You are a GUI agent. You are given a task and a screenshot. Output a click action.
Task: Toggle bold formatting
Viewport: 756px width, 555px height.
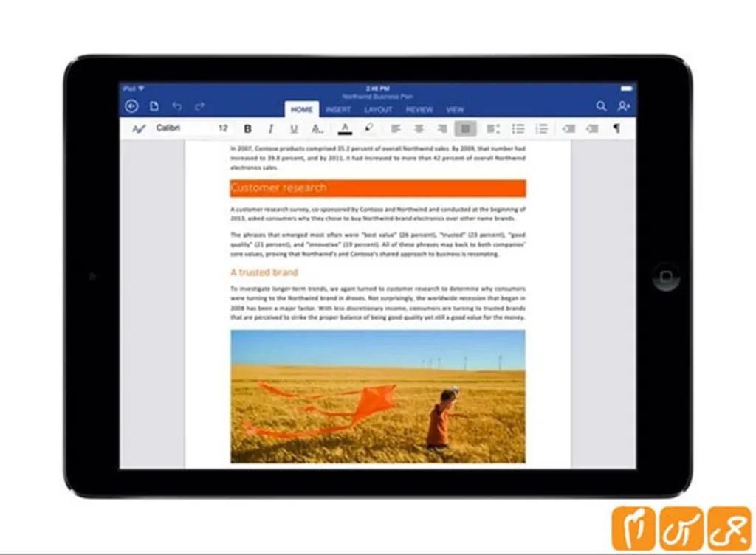click(x=247, y=128)
